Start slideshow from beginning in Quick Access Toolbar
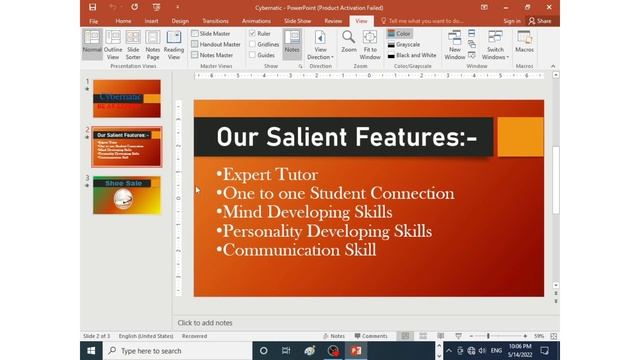This screenshot has width=640, height=360. click(x=156, y=7)
